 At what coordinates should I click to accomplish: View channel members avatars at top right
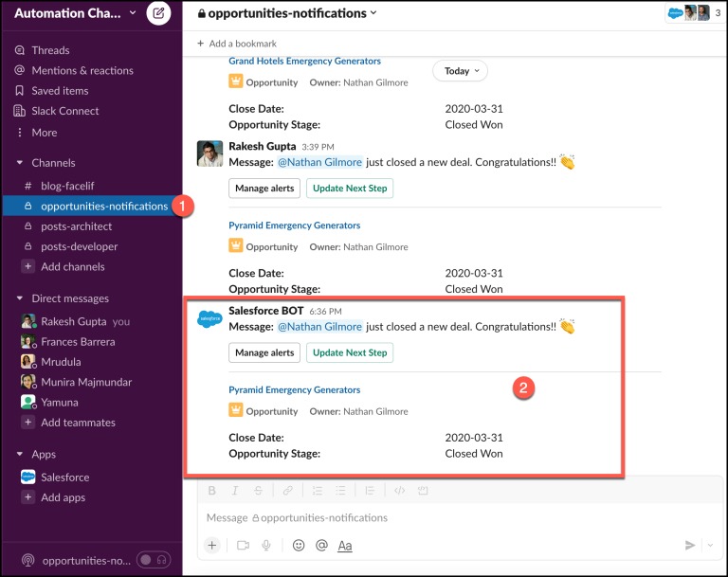pos(695,13)
